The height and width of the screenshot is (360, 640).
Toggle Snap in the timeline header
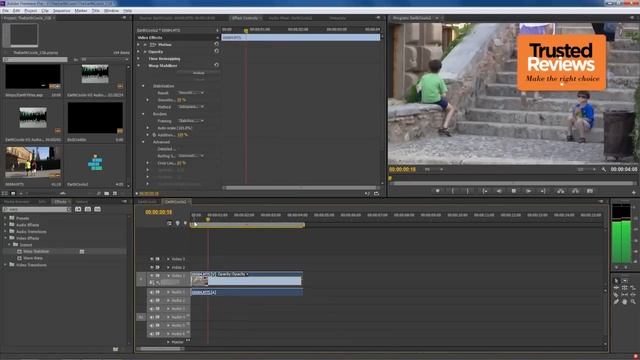169,223
